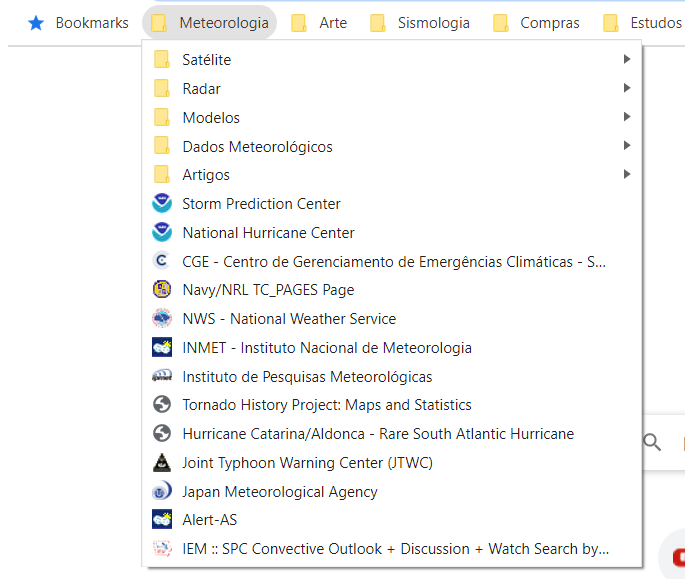Open the Compras bookmarks folder
This screenshot has height=579, width=685.
click(x=536, y=23)
